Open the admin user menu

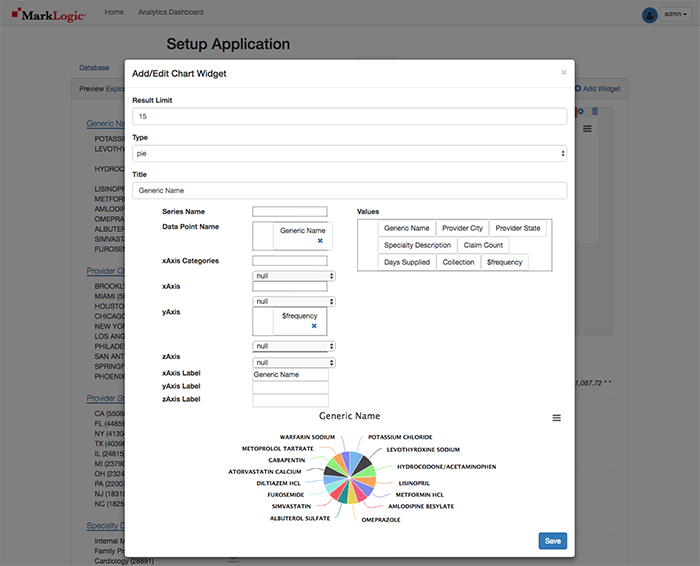678,15
